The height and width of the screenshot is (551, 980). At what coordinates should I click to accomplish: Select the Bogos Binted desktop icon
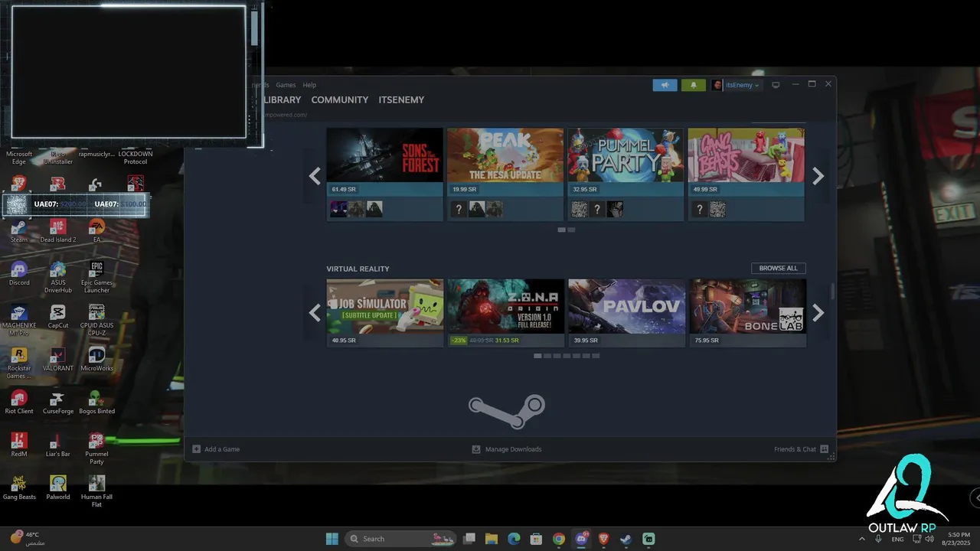click(96, 402)
